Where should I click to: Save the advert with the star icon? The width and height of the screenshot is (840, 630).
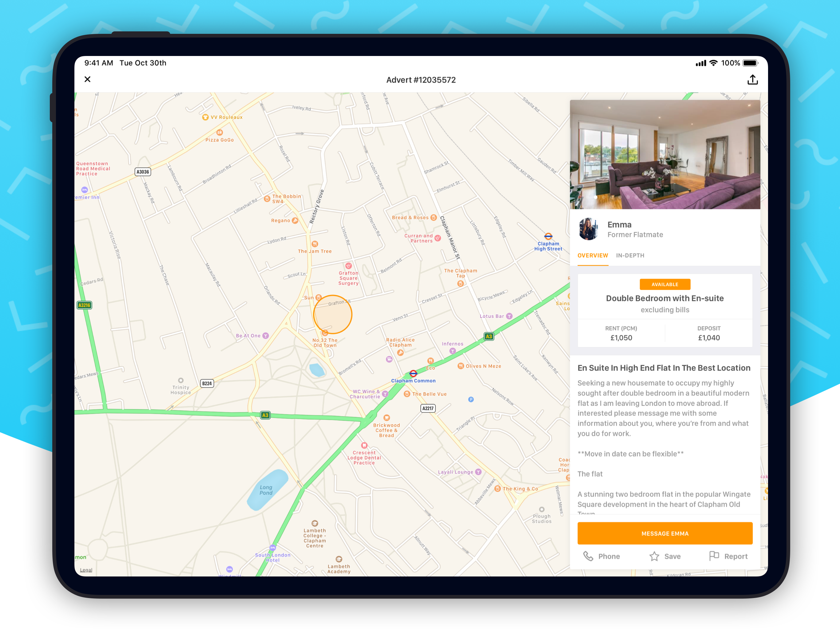pos(654,556)
